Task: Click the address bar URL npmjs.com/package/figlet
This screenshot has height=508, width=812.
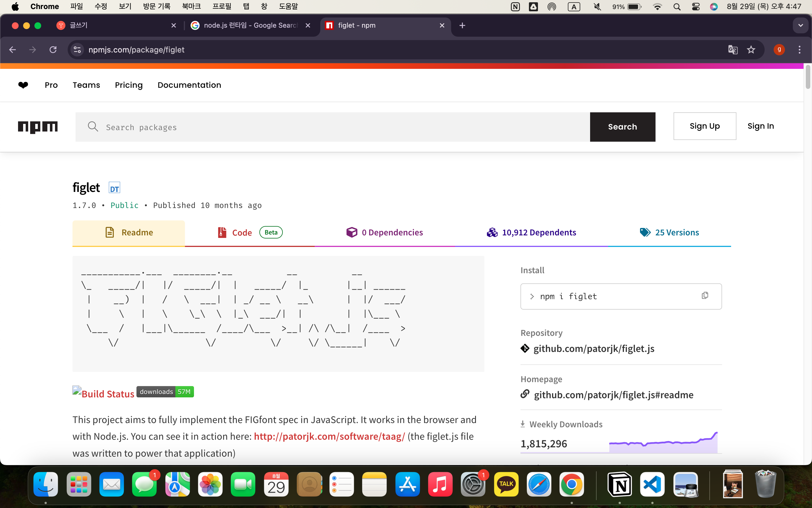Action: tap(136, 50)
